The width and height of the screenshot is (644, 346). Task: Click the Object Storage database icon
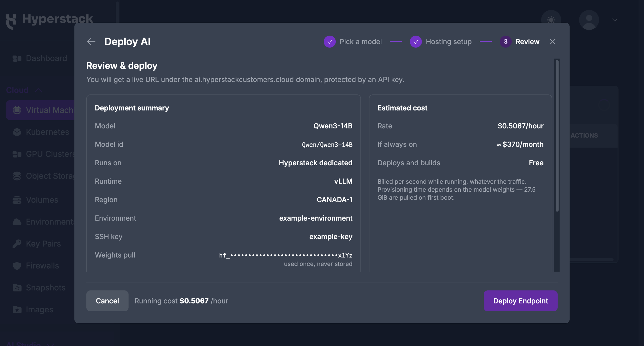click(17, 176)
